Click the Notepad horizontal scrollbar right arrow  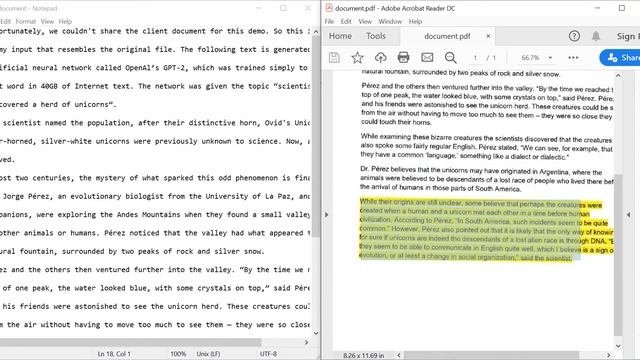307,342
